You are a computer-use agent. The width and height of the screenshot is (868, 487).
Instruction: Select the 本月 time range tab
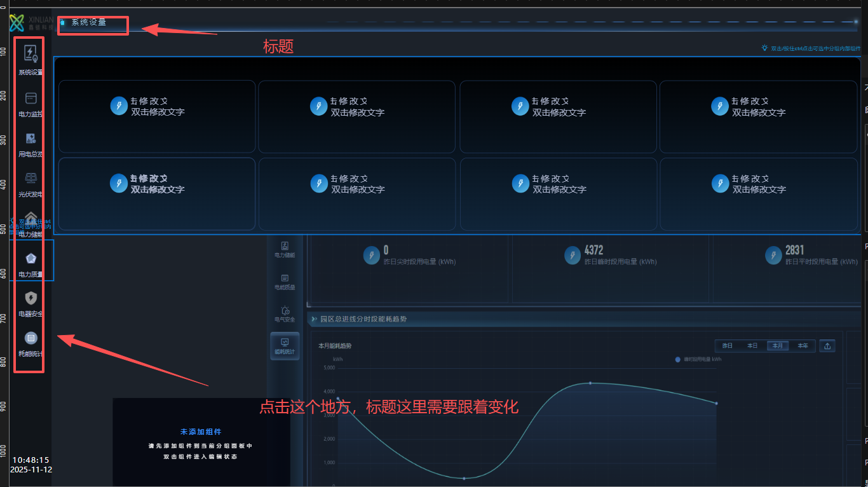tap(777, 346)
